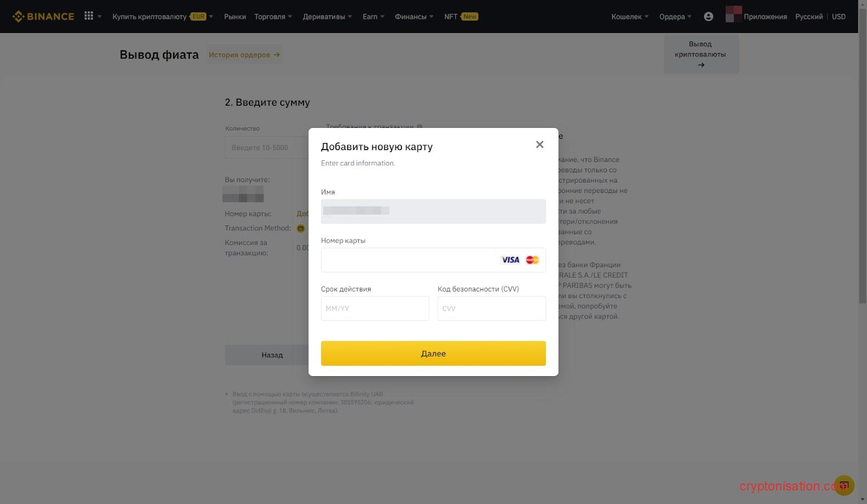Change interface language from Русский
867x504 pixels.
tap(808, 16)
